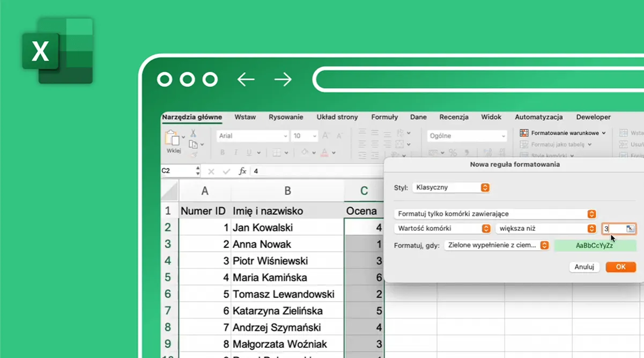This screenshot has width=644, height=358.
Task: Switch to the Recenzja tab
Action: click(454, 117)
